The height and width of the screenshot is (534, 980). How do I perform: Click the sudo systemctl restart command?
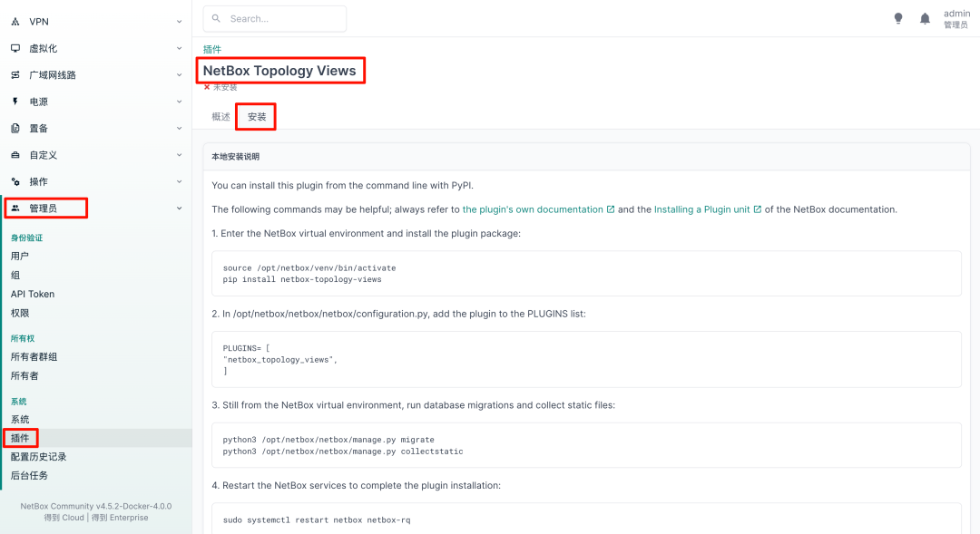pyautogui.click(x=317, y=519)
